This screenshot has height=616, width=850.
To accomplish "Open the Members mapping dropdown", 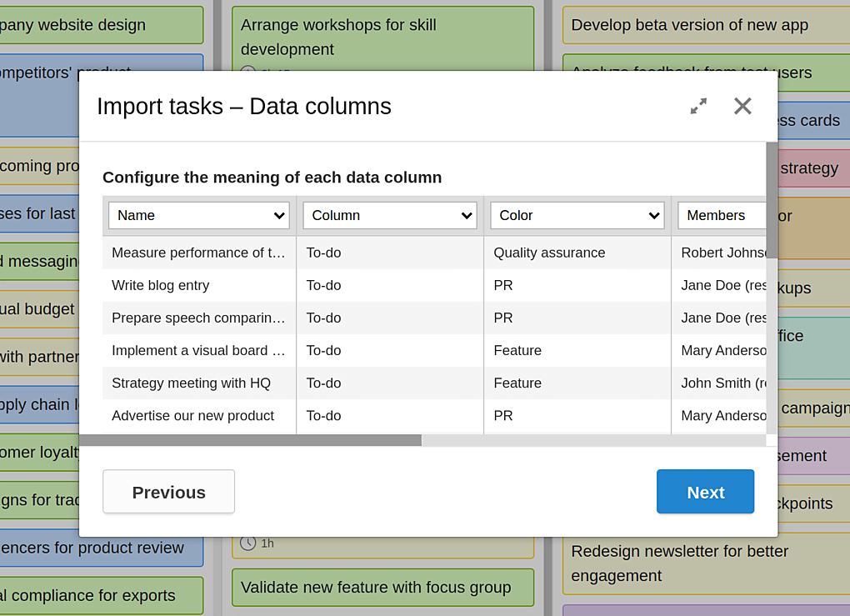I will tap(721, 215).
